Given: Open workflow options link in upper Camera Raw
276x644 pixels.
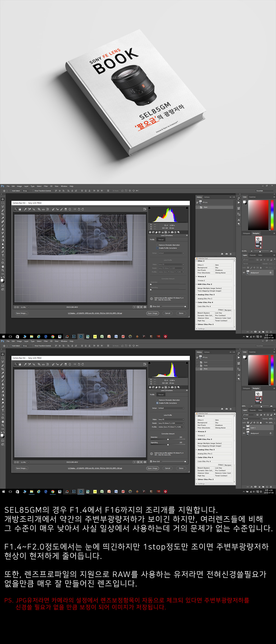Looking at the screenshot, I should pos(95,313).
